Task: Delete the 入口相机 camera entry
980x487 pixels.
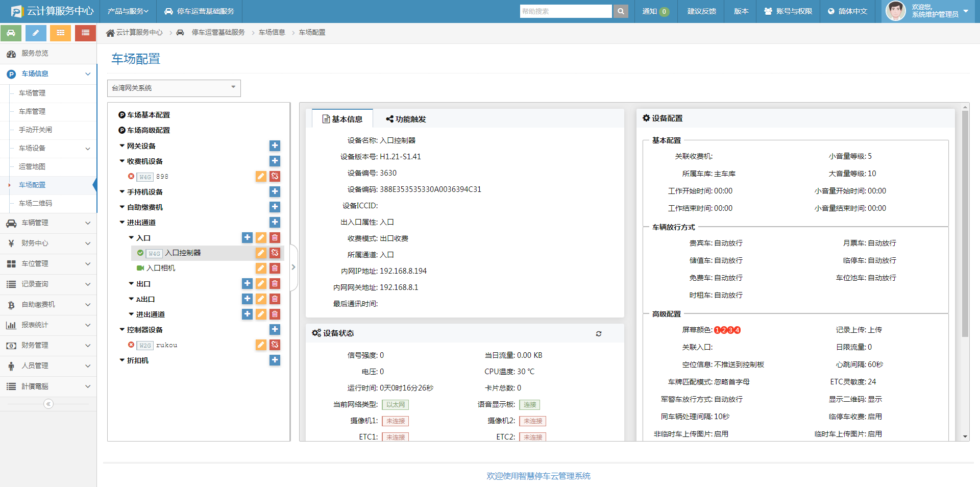Action: 275,269
